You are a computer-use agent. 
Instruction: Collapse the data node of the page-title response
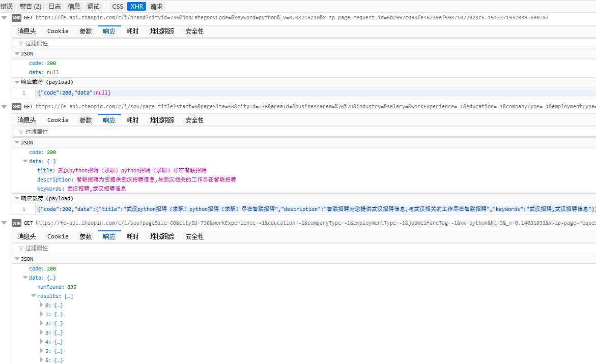[x=25, y=161]
